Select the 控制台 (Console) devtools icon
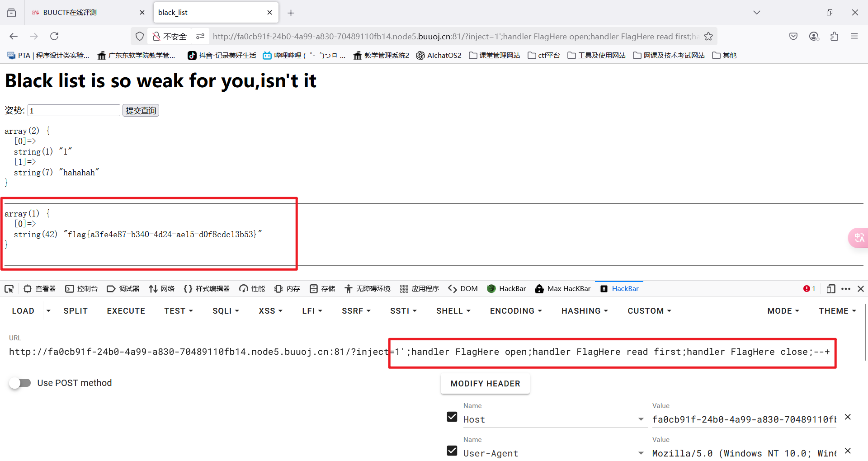The width and height of the screenshot is (868, 461). (x=81, y=288)
